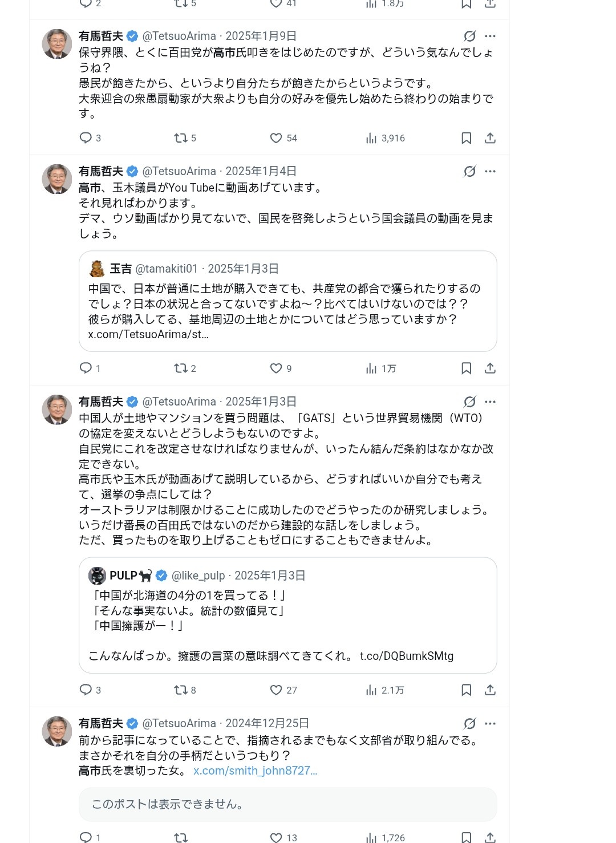Click the Grok icon on the January 9 post
This screenshot has width=616, height=843.
coord(469,36)
